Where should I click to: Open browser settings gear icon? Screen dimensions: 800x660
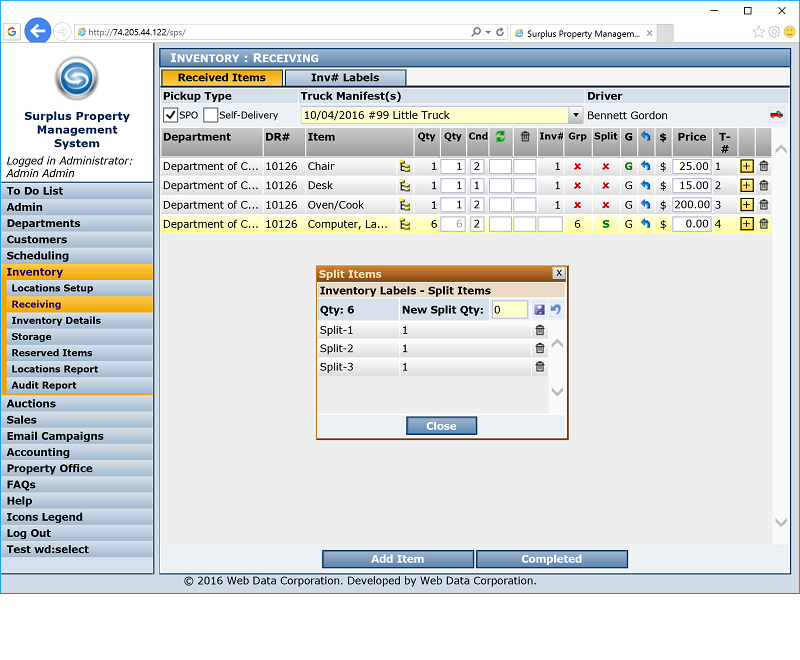(x=774, y=32)
